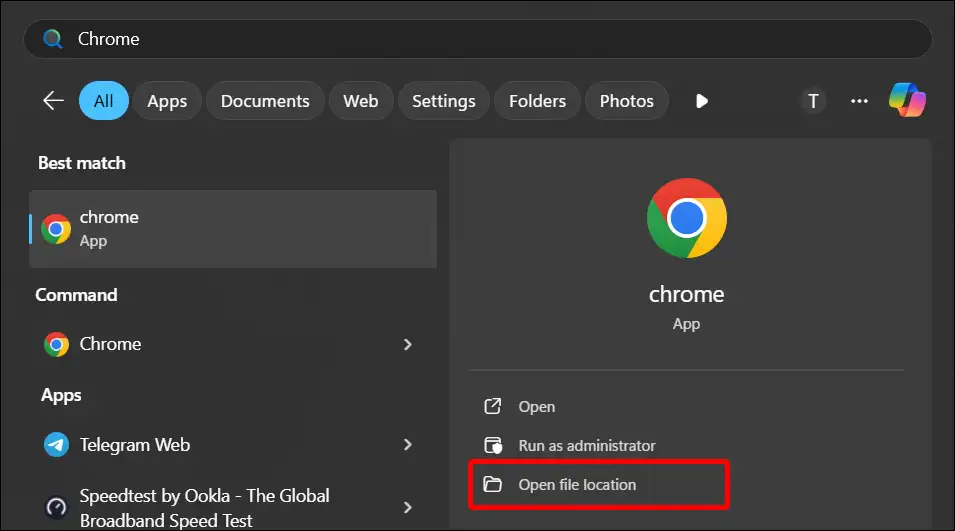Image resolution: width=955 pixels, height=531 pixels.
Task: Select the Chrome command result
Action: point(233,344)
